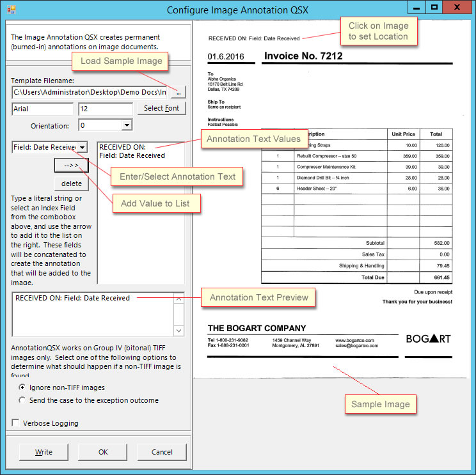Click the browse button beside Template Filename
The height and width of the screenshot is (475, 476).
pos(178,92)
